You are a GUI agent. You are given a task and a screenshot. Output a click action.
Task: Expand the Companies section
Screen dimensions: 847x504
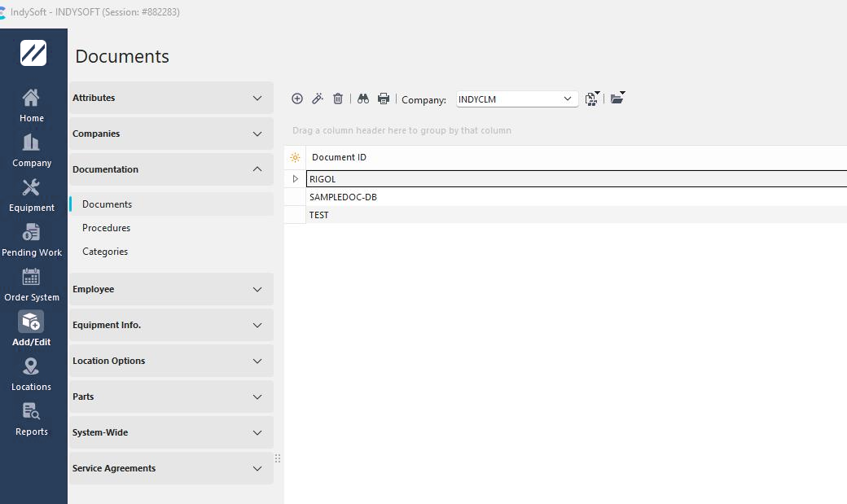click(x=171, y=134)
